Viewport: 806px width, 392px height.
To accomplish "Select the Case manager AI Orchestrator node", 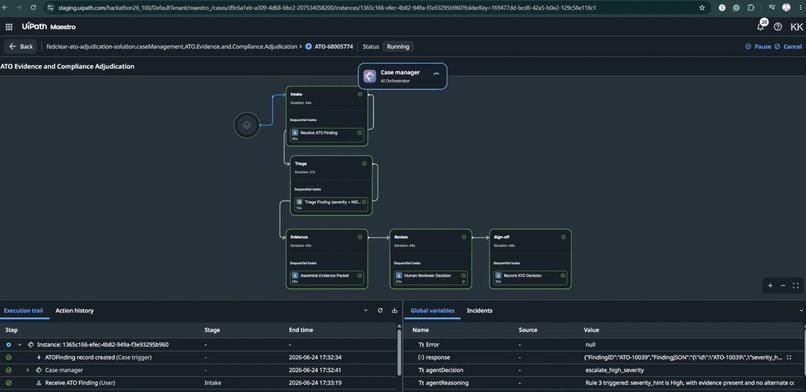I will click(402, 76).
